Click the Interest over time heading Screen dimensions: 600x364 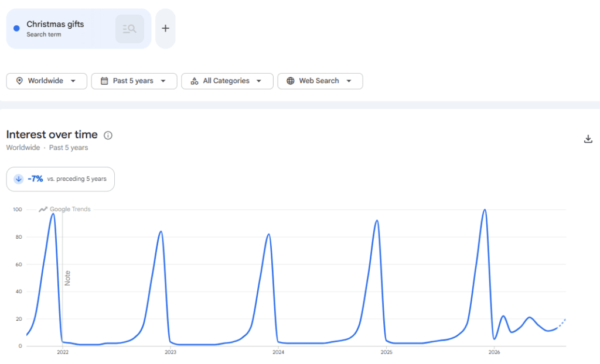pos(52,135)
